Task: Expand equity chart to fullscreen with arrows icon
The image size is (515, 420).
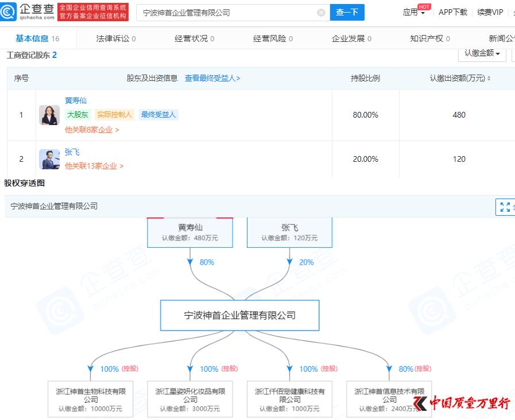Action: tap(505, 207)
